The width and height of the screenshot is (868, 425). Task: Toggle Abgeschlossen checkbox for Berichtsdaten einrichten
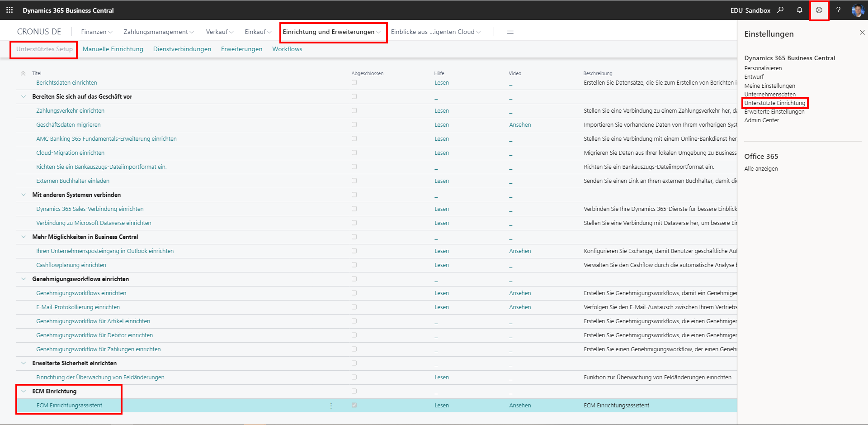354,82
